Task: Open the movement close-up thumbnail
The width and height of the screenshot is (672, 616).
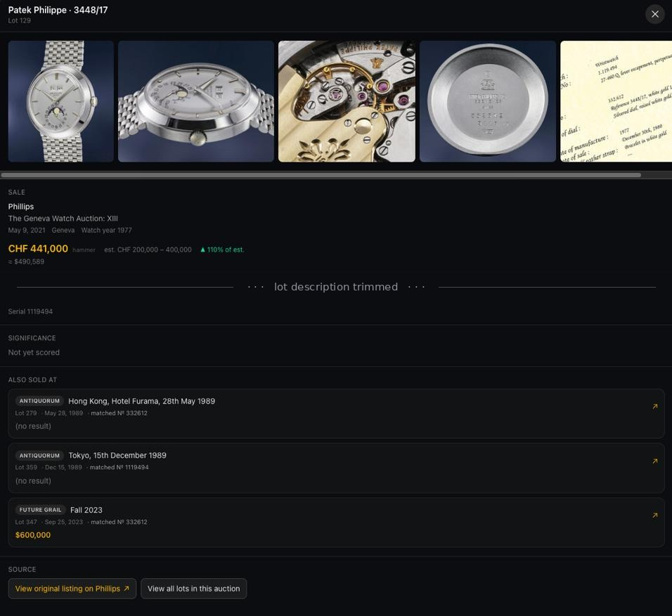Action: click(x=347, y=101)
